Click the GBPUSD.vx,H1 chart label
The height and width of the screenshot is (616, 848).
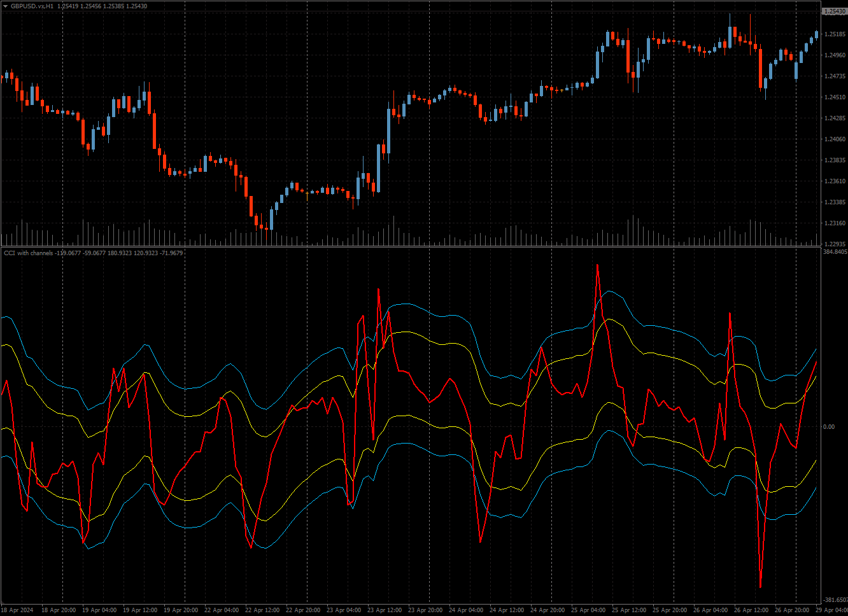pos(31,4)
